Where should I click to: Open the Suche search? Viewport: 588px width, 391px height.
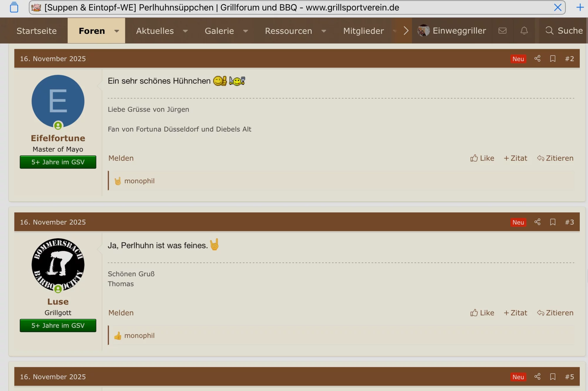(x=564, y=31)
